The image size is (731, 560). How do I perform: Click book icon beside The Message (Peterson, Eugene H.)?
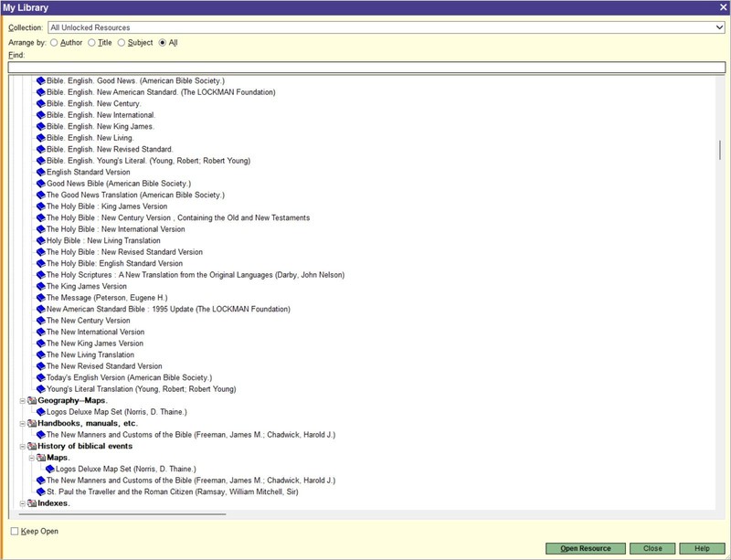point(41,298)
